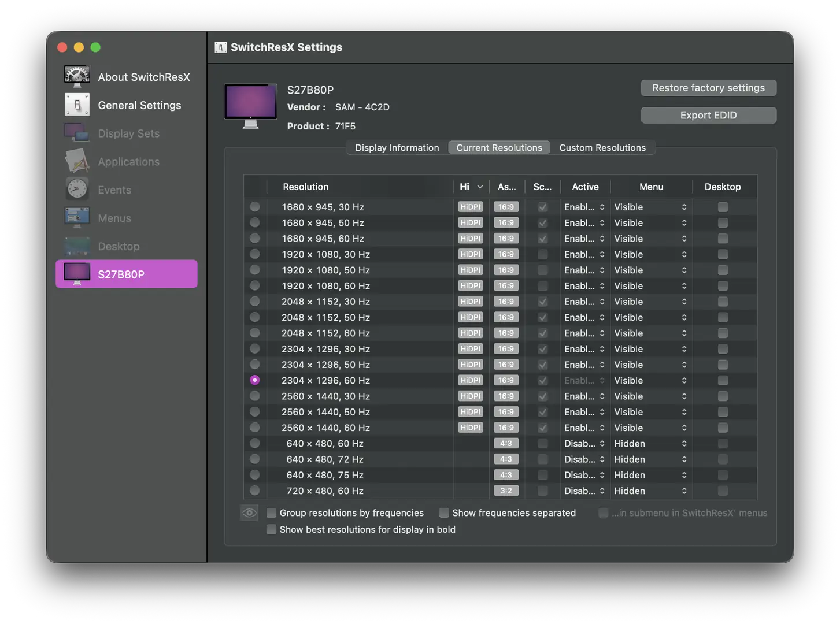Click HiDPI badge for 1920 × 1080, 60 Hz
840x624 pixels.
click(x=471, y=285)
